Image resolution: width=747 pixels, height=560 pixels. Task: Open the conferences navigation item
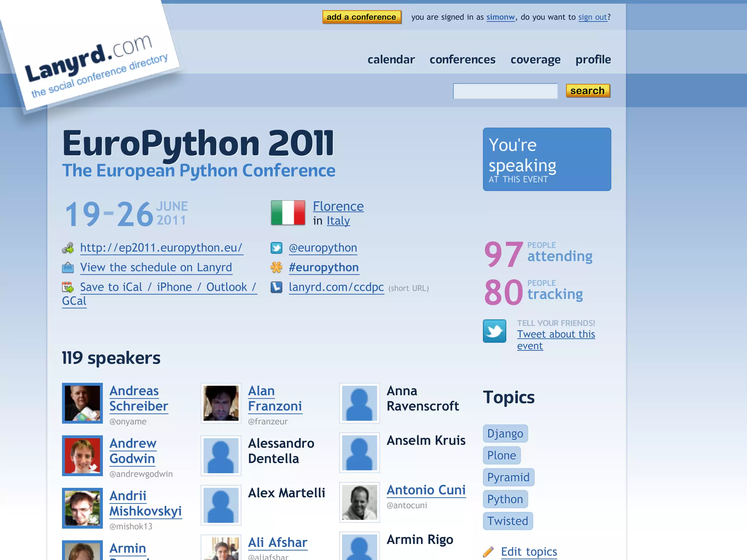[462, 59]
